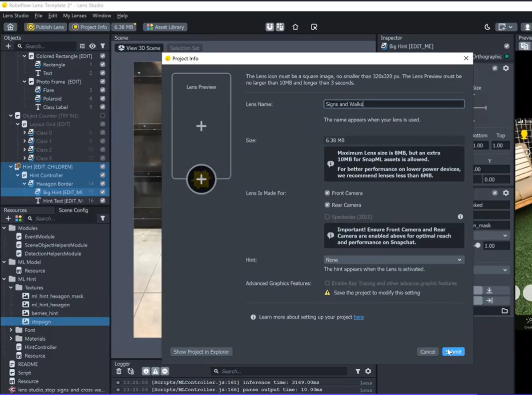Toggle the Spectacles (2021) checkbox
The width and height of the screenshot is (532, 395).
pos(327,217)
